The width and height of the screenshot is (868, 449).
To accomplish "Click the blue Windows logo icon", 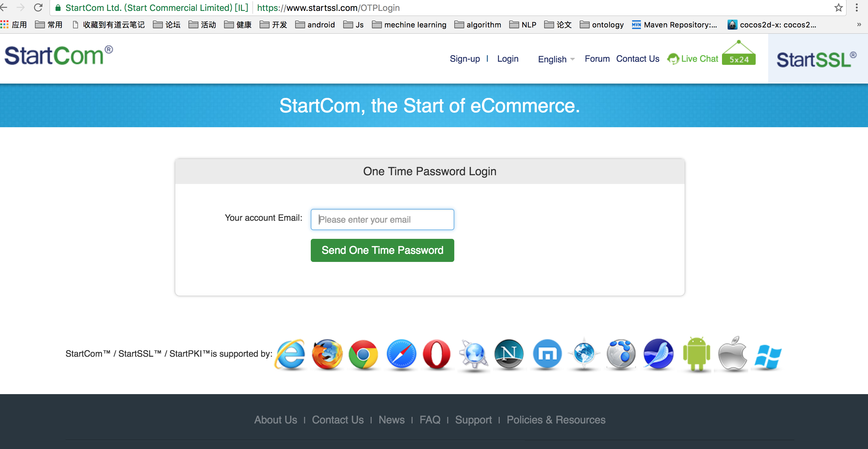I will coord(768,356).
